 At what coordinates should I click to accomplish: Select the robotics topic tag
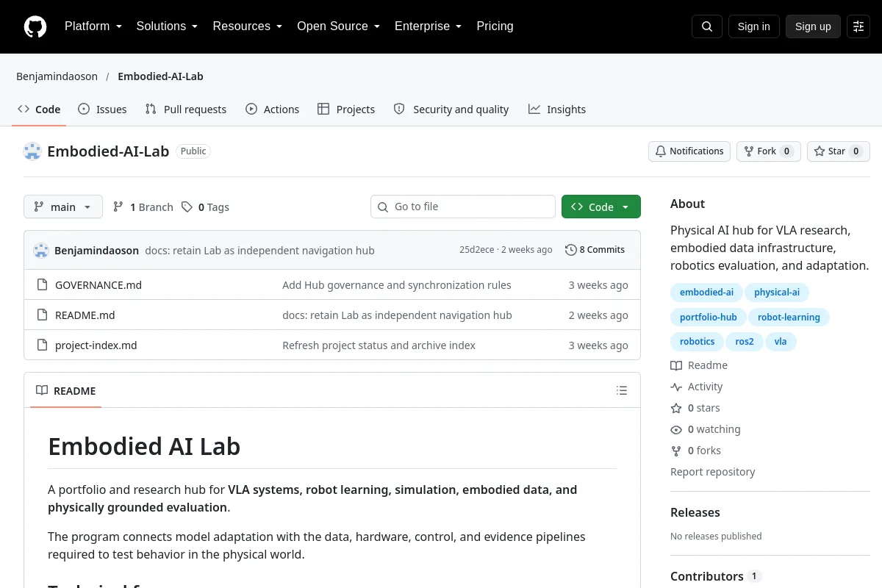coord(698,342)
